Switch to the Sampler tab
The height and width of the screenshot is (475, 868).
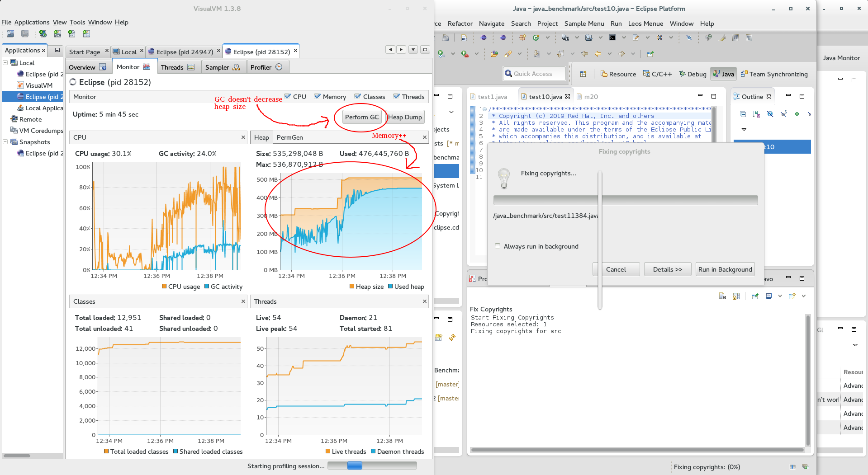pyautogui.click(x=223, y=67)
